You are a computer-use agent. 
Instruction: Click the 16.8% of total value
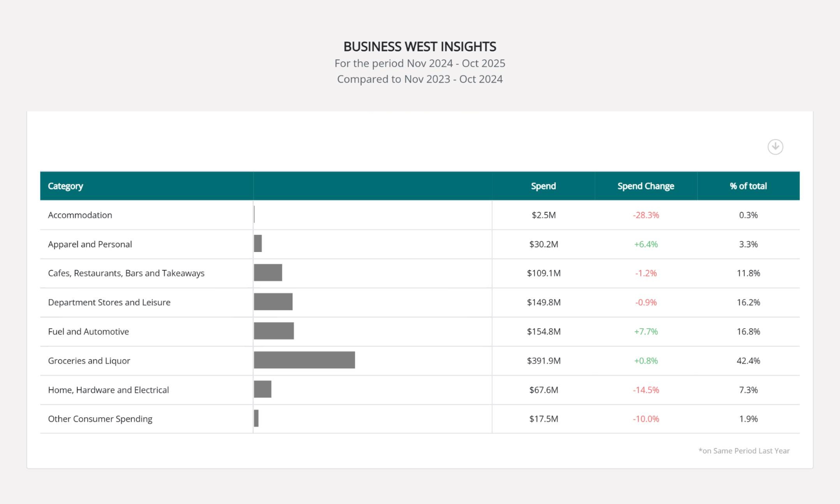coord(749,331)
